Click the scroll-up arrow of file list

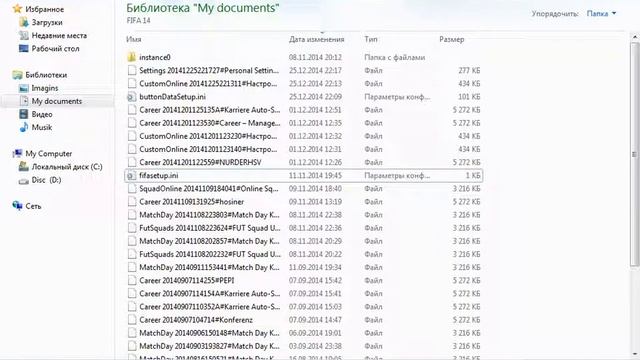click(x=634, y=36)
